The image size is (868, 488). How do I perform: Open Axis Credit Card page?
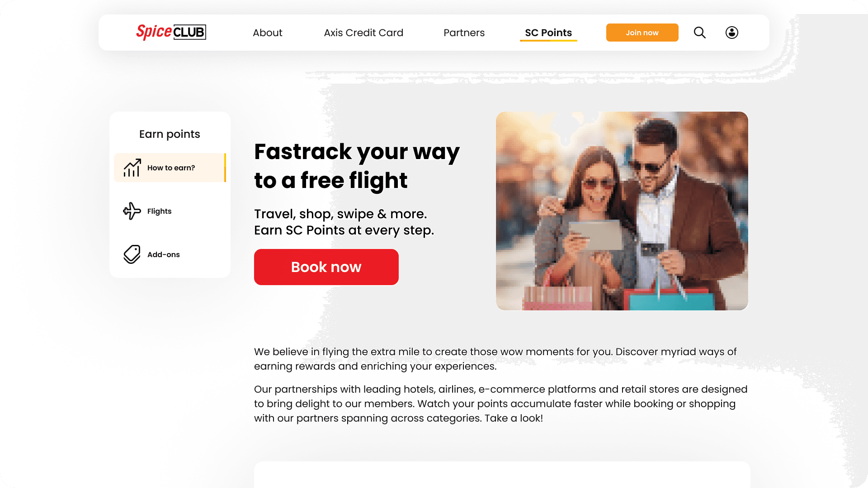[363, 33]
